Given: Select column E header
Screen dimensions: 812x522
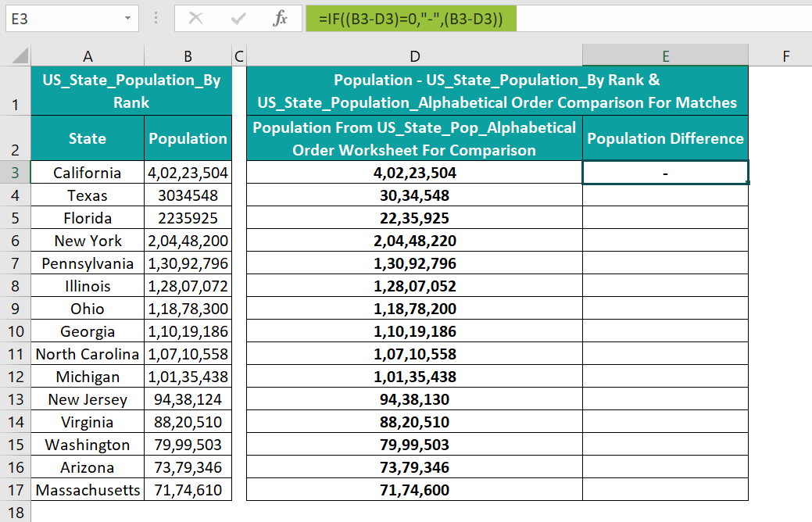Looking at the screenshot, I should (x=665, y=55).
